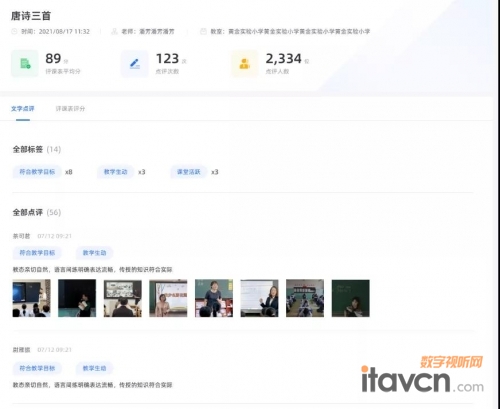This screenshot has width=500, height=409.
Task: Click the classroom icon before school name
Action: click(203, 31)
